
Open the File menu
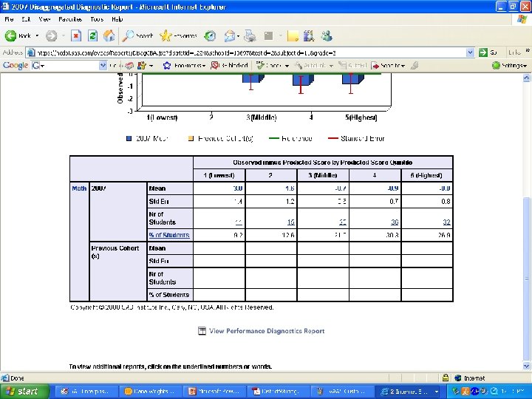[9, 19]
